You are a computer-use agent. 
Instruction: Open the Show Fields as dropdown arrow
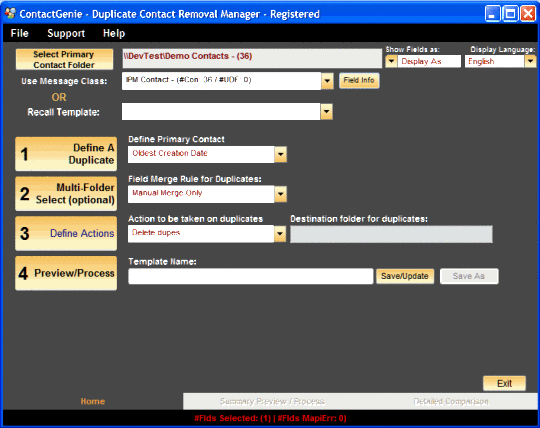pyautogui.click(x=391, y=62)
